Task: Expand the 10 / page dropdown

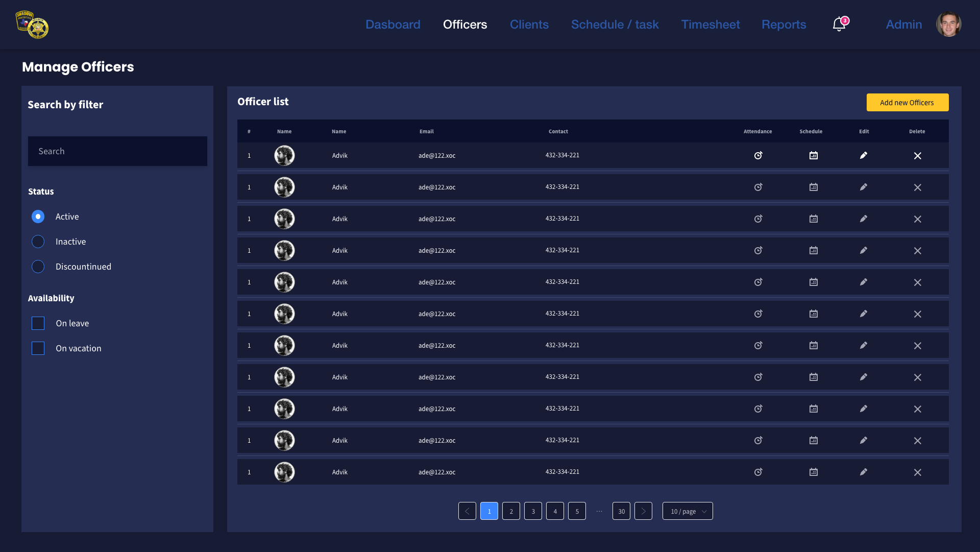Action: [687, 511]
